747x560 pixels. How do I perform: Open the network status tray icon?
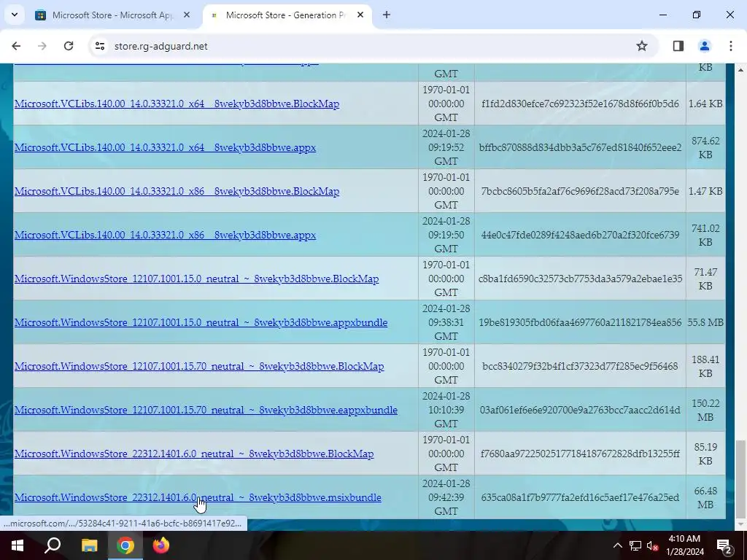[635, 545]
